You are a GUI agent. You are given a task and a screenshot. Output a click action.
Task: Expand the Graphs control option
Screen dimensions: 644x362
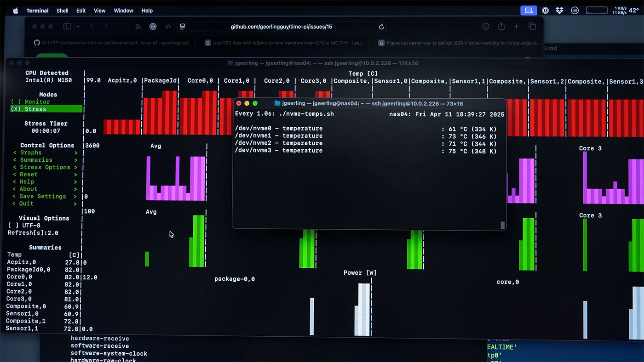pyautogui.click(x=45, y=153)
